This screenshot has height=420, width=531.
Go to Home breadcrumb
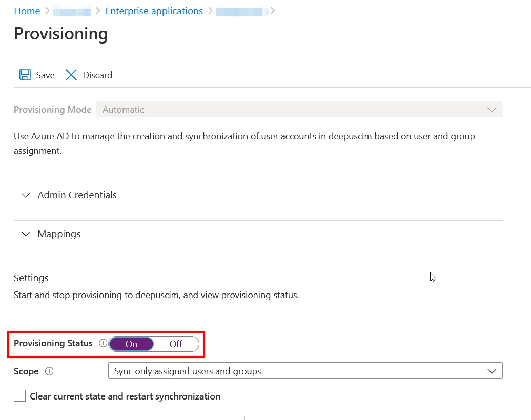point(27,11)
